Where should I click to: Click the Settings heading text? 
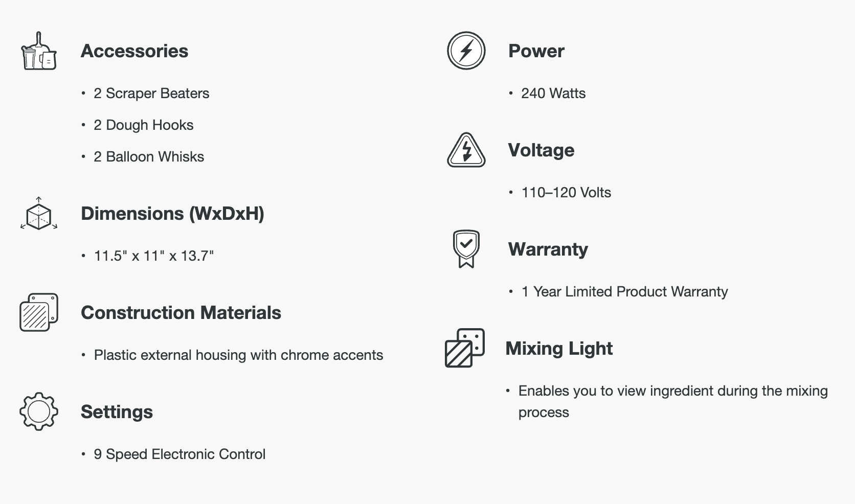(117, 412)
